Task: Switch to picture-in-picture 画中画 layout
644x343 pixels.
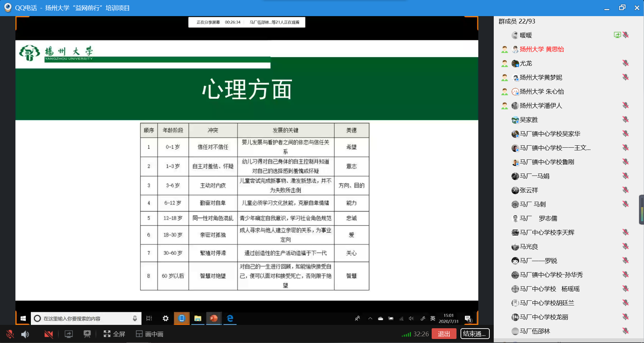Action: click(x=150, y=334)
